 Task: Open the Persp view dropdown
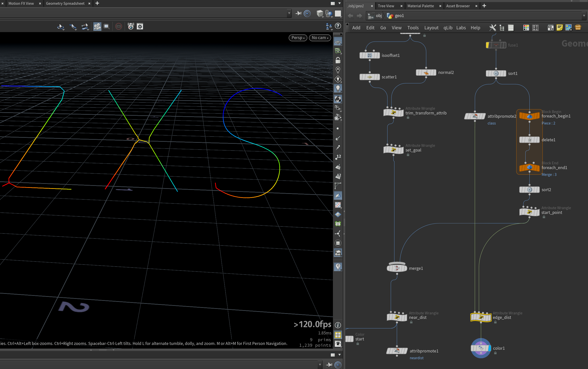298,38
